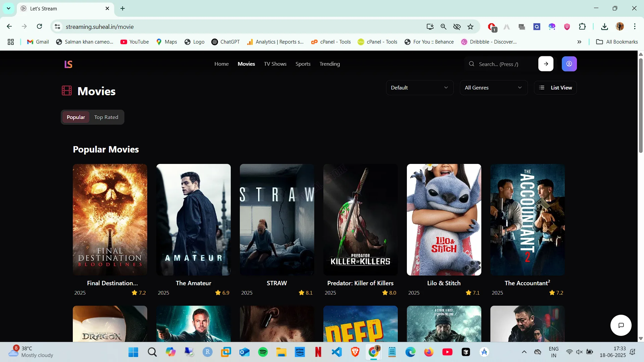Screen dimensions: 644x362
Task: Open Analytics Reports bookmark
Action: 275,42
